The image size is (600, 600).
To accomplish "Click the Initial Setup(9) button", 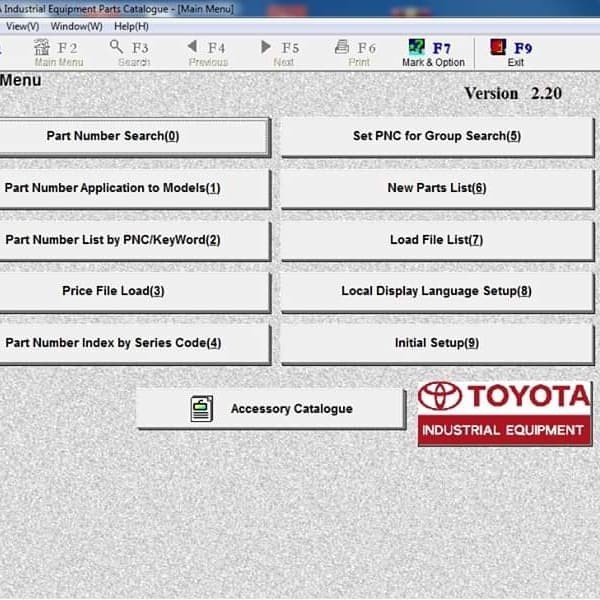I will [437, 344].
